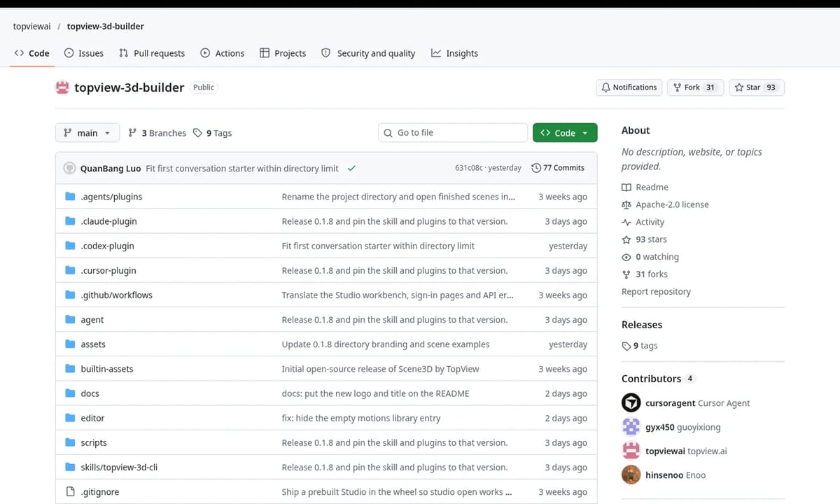Open commit 'Update 0.1.8 directory branding and scene examples'
Viewport: 840px width, 504px height.
pos(386,344)
